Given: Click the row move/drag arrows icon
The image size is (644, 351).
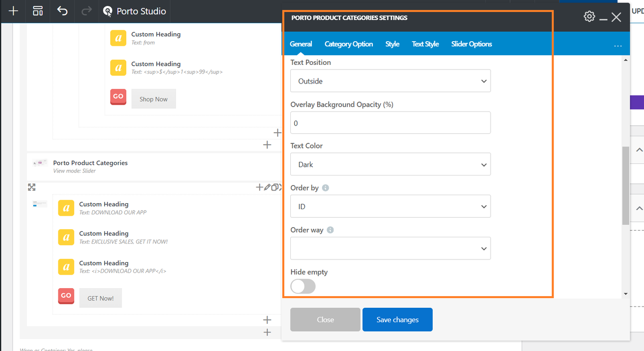Looking at the screenshot, I should point(32,187).
